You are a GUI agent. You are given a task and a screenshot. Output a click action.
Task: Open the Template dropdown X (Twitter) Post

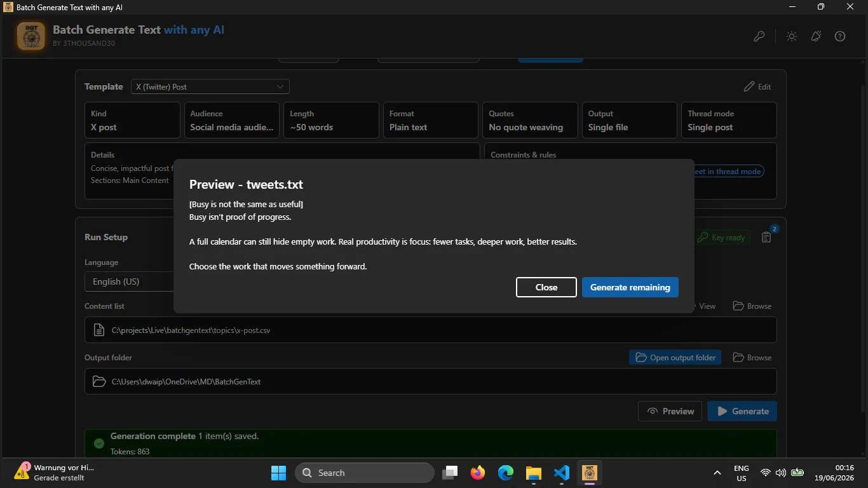(210, 86)
